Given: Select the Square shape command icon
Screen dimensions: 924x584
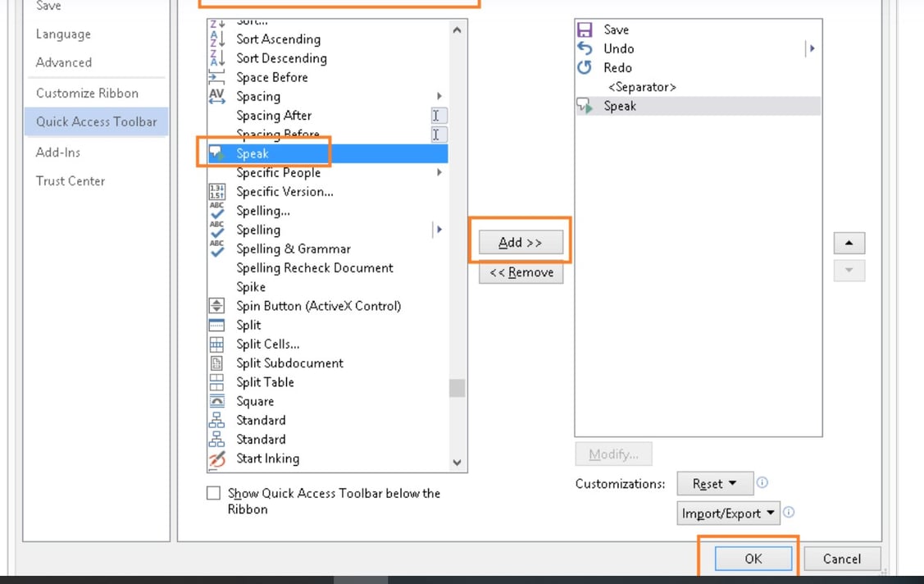Looking at the screenshot, I should tap(216, 401).
